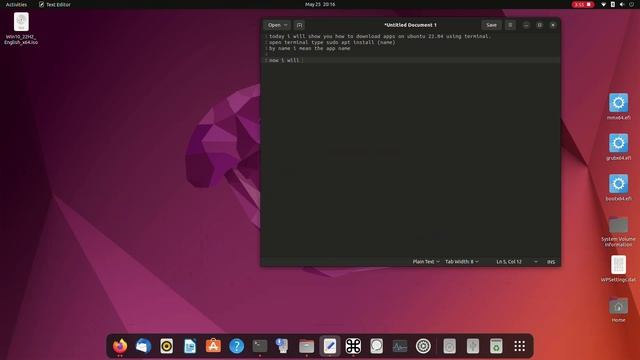The width and height of the screenshot is (640, 360).
Task: Click the first line starting with 'today i will show'
Action: click(x=380, y=36)
